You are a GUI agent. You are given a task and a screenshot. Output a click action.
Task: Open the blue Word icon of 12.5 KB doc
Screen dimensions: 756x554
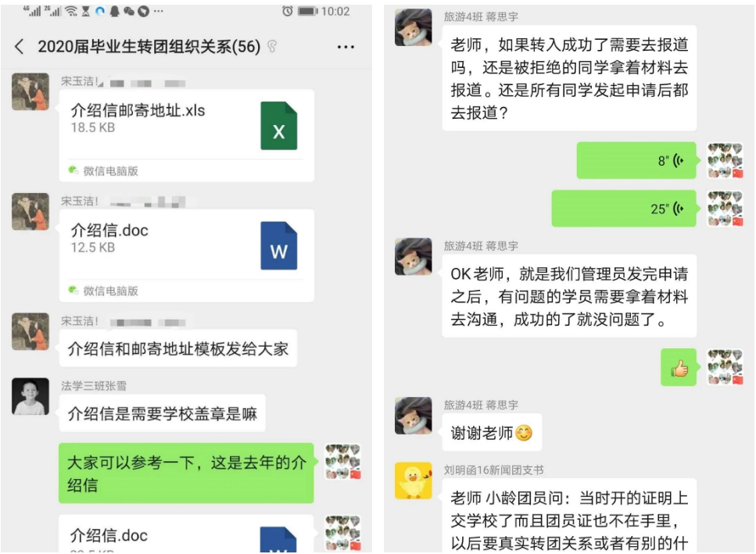(x=278, y=245)
